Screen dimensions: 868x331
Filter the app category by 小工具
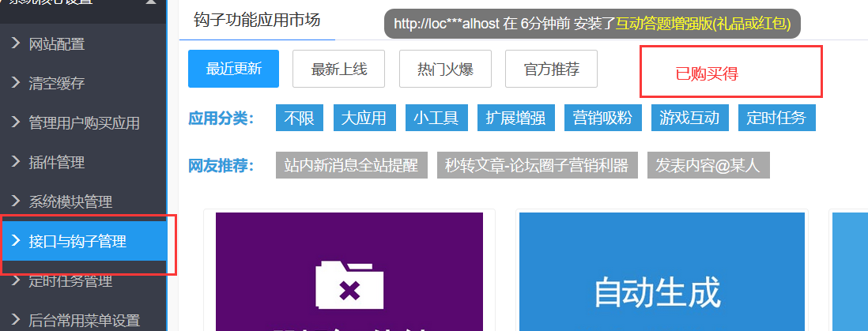click(436, 118)
